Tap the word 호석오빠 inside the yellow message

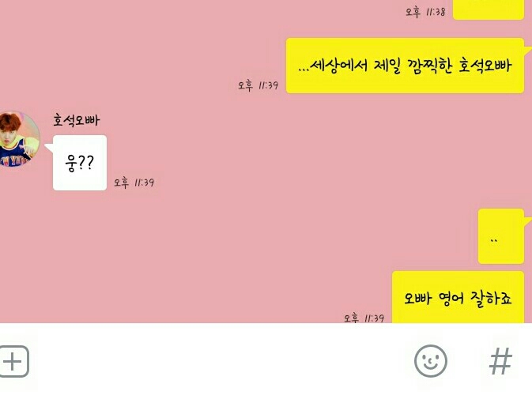485,66
